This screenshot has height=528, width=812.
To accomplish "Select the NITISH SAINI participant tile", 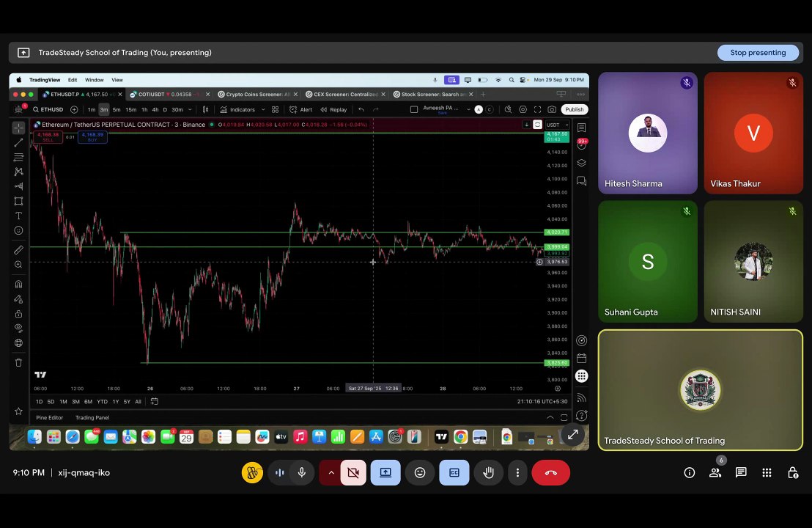I will pyautogui.click(x=753, y=262).
